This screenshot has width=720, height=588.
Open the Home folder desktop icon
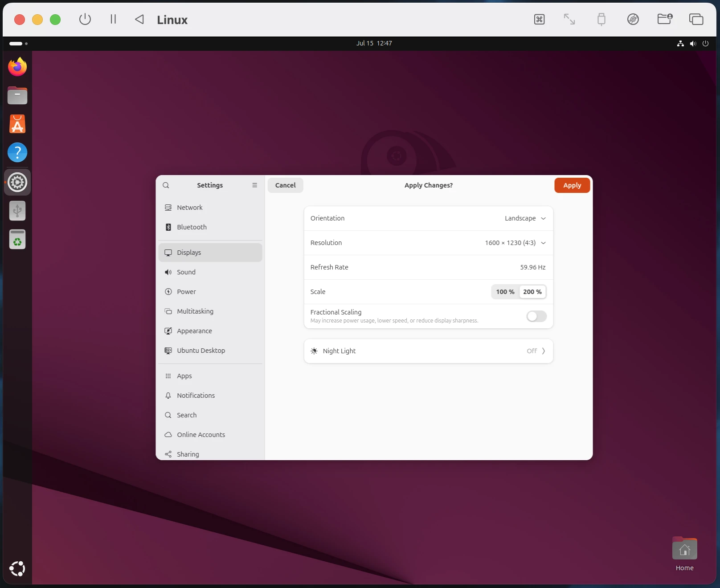point(684,554)
